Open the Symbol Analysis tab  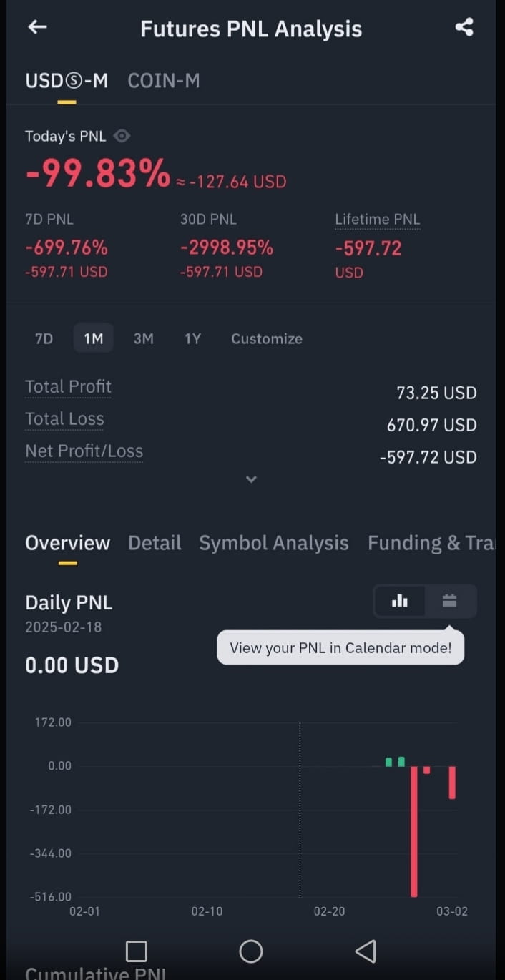[x=274, y=543]
